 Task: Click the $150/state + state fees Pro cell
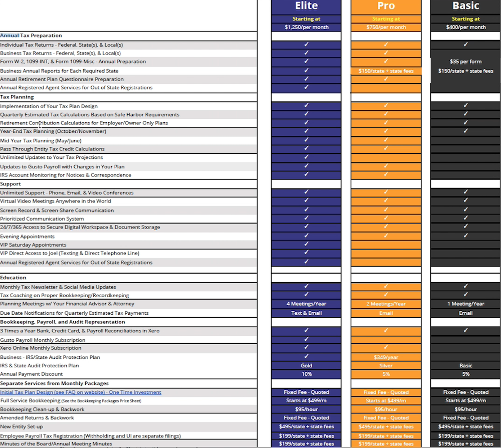click(x=386, y=71)
